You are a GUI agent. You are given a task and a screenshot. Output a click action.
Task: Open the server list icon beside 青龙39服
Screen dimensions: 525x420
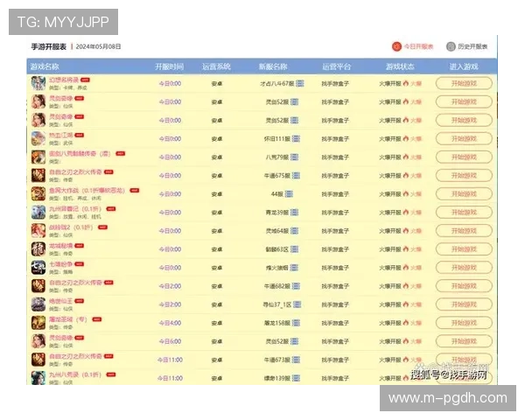click(x=294, y=213)
